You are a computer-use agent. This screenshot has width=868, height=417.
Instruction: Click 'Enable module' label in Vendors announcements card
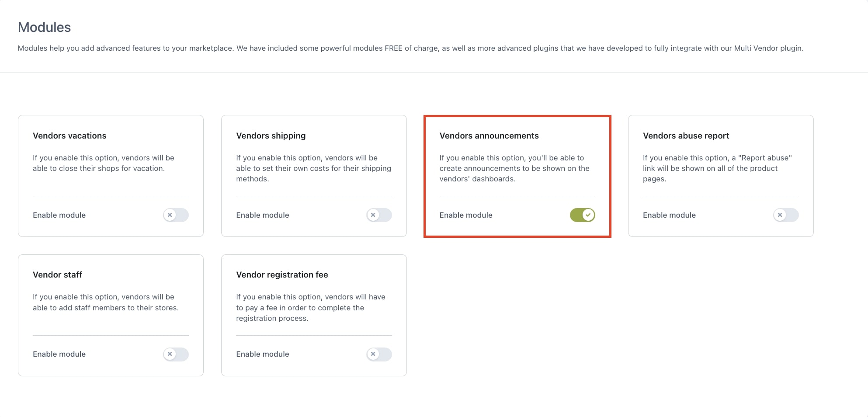click(x=466, y=215)
